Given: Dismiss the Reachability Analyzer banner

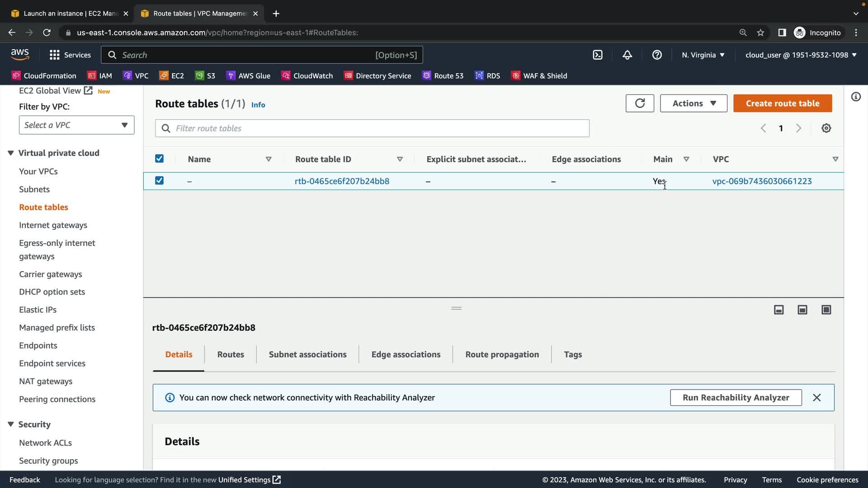Looking at the screenshot, I should pos(816,398).
